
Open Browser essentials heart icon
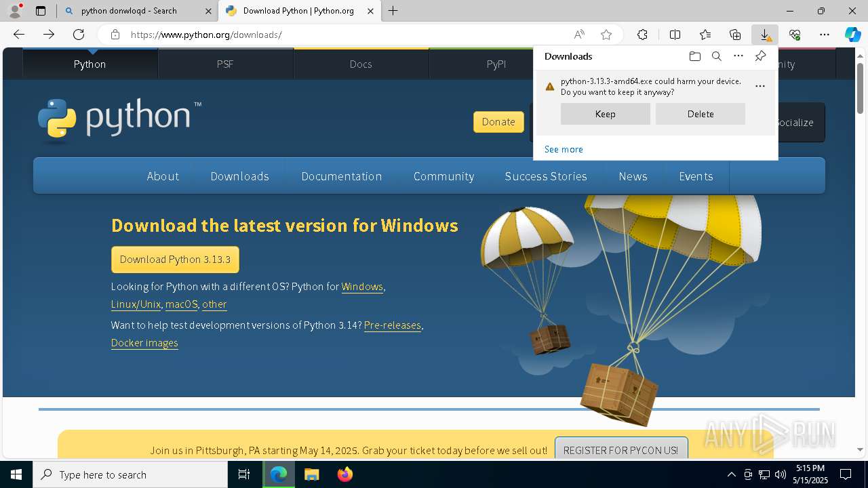[795, 35]
